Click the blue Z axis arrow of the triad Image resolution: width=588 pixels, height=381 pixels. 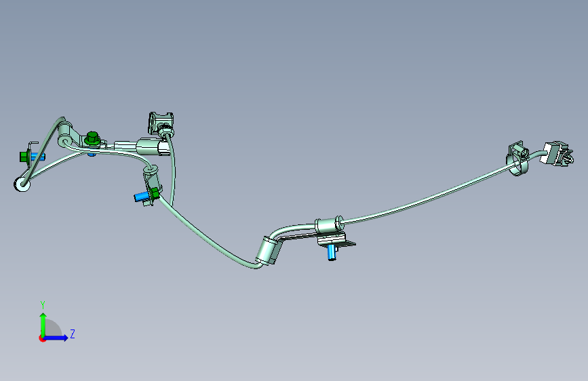(x=56, y=338)
